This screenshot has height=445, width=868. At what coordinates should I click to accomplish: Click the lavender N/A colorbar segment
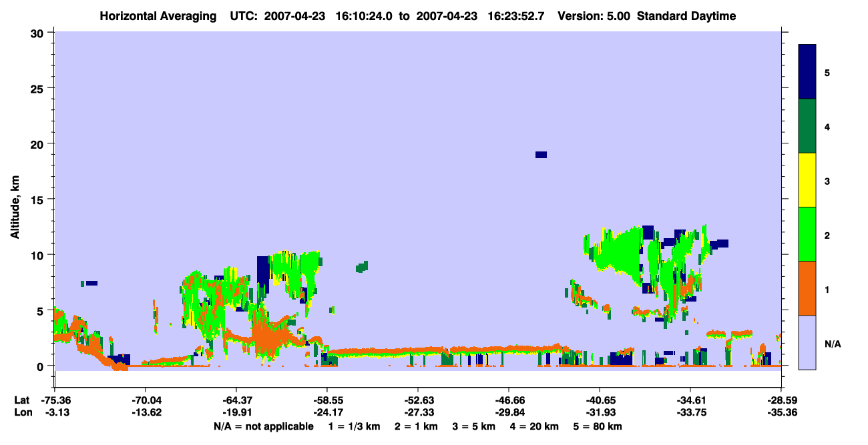(x=807, y=342)
